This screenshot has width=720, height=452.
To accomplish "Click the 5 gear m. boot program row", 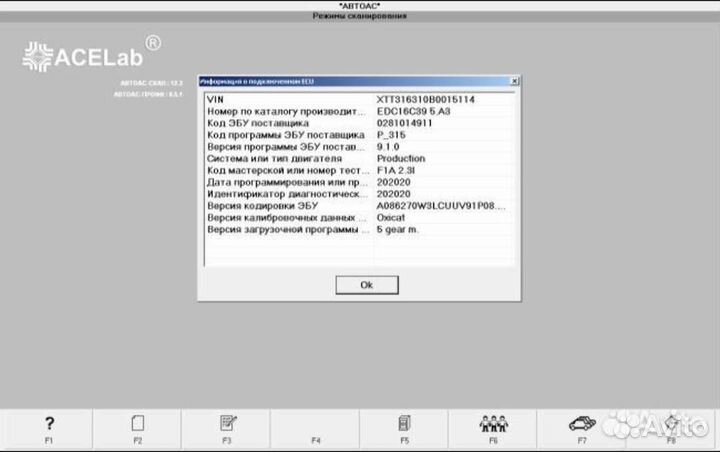I will click(358, 230).
